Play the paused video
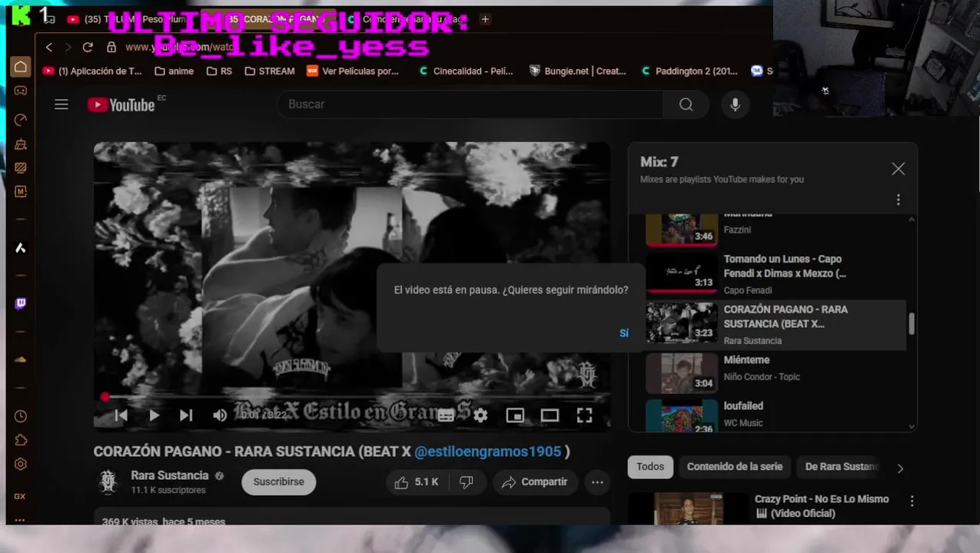This screenshot has width=980, height=553. [154, 416]
